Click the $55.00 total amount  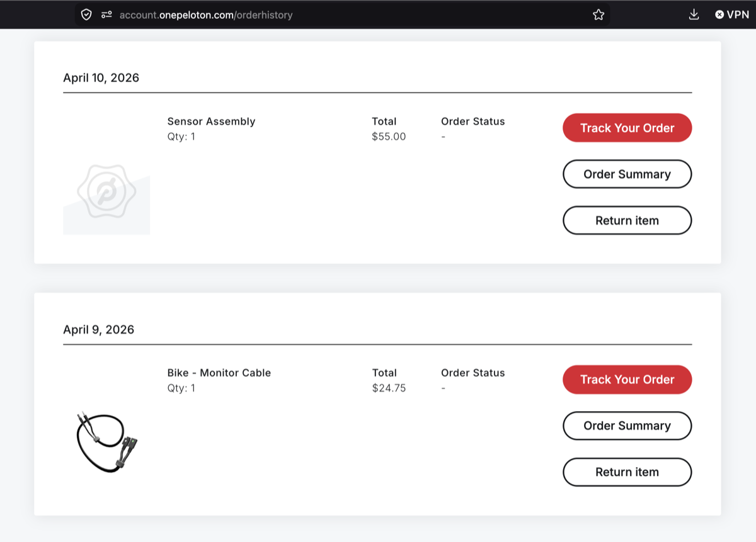pos(389,137)
